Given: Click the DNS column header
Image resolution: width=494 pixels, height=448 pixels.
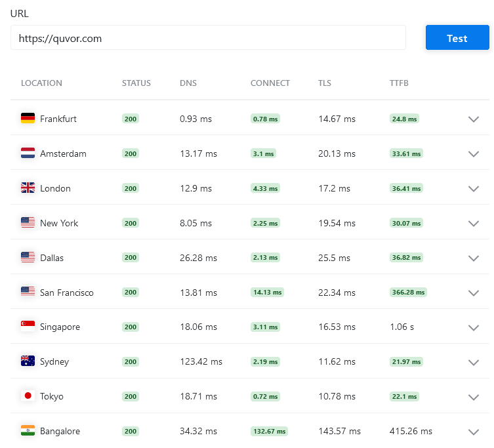Looking at the screenshot, I should click(x=188, y=83).
